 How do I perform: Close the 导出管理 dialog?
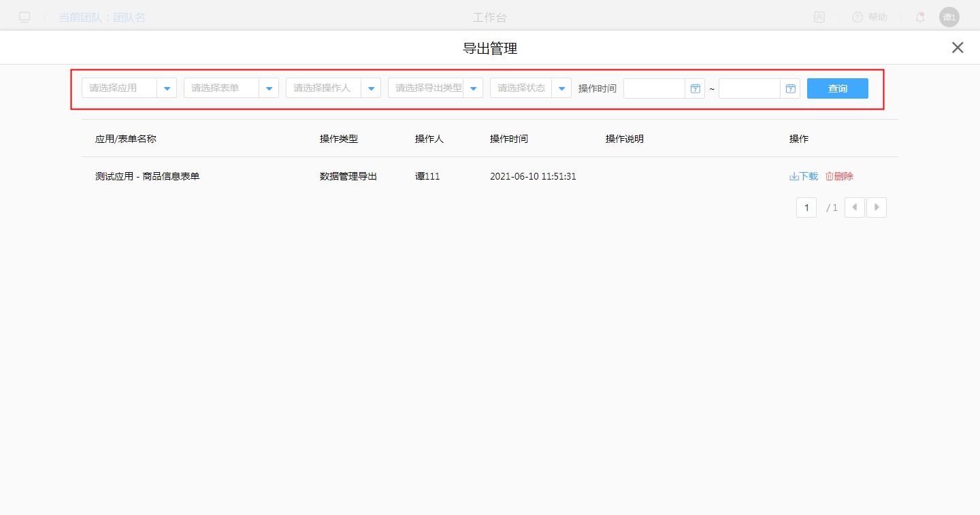958,48
